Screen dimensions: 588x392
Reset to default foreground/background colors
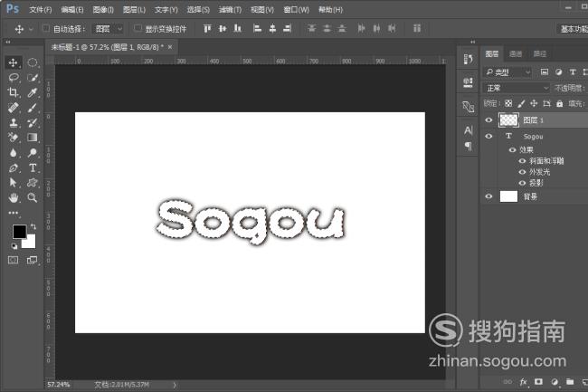coord(14,246)
